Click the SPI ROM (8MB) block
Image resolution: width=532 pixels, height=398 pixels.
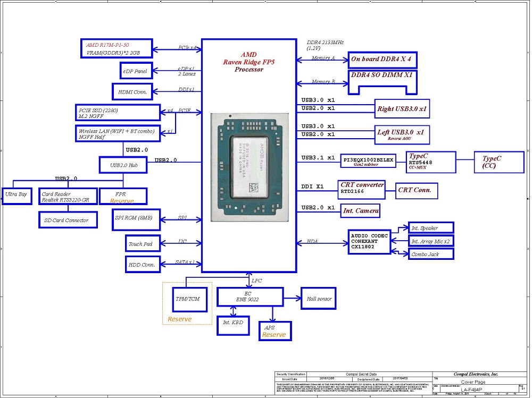(x=136, y=219)
